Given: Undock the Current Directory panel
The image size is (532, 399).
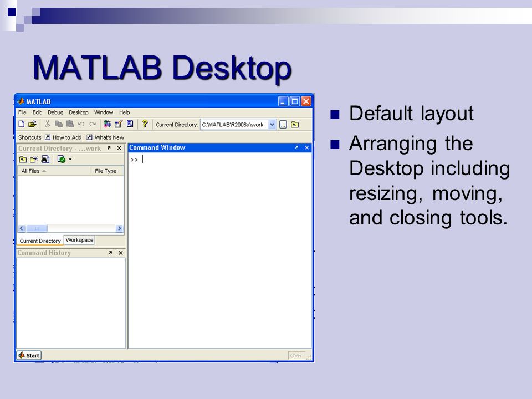Looking at the screenshot, I should (109, 148).
